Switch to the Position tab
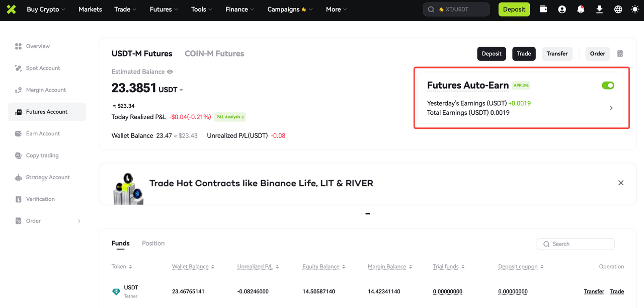Viewport: 644px width, 308px height. coord(153,244)
